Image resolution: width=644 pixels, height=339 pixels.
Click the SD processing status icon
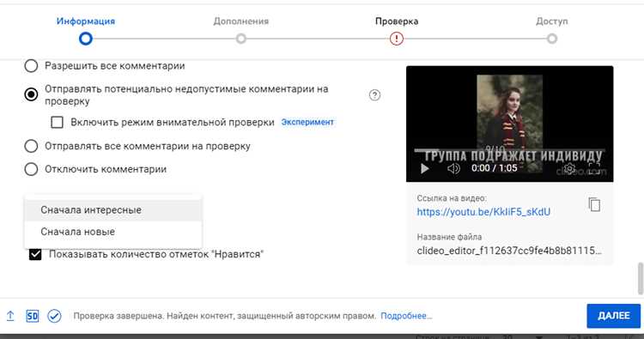point(32,316)
